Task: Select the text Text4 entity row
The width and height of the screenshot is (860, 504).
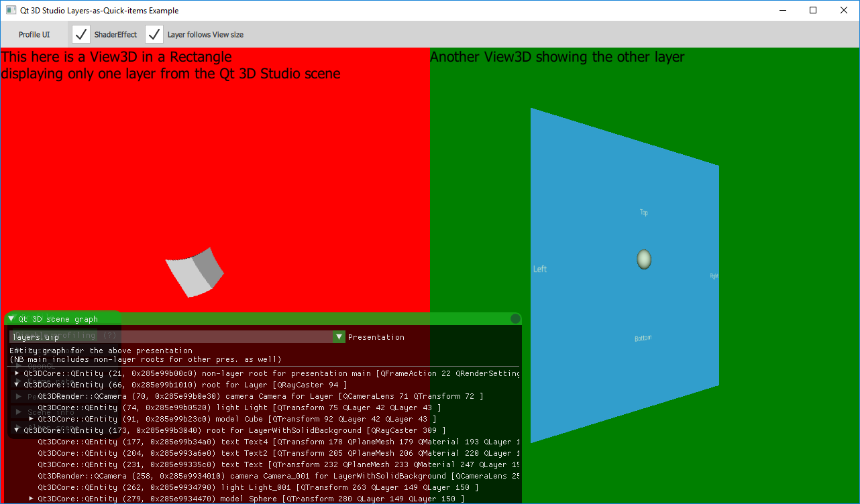Action: (x=268, y=442)
